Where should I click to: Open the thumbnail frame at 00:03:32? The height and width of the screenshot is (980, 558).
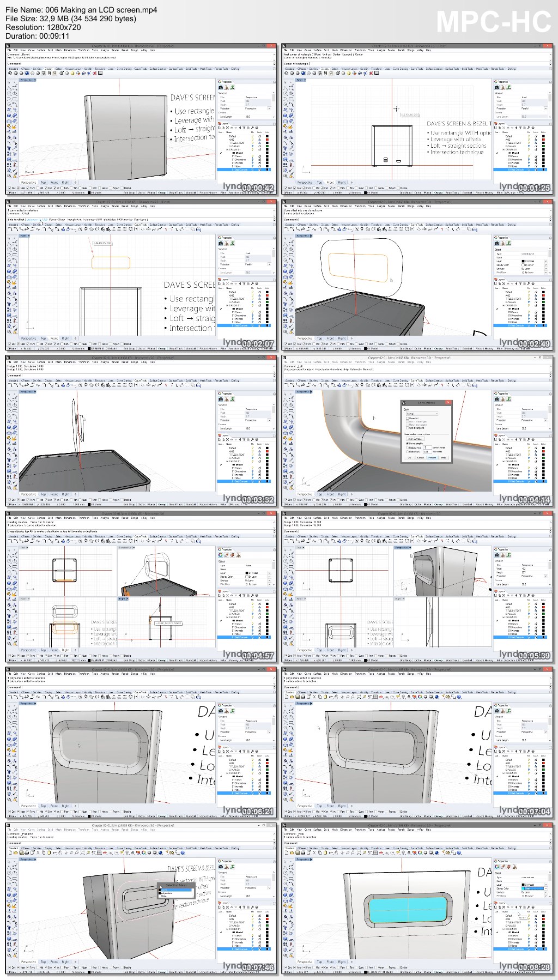[x=141, y=430]
